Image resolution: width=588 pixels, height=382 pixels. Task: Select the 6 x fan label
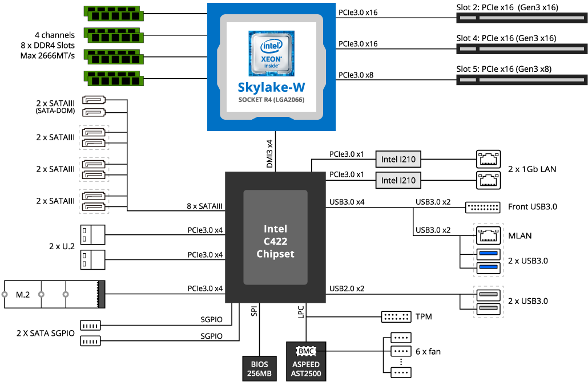point(428,351)
